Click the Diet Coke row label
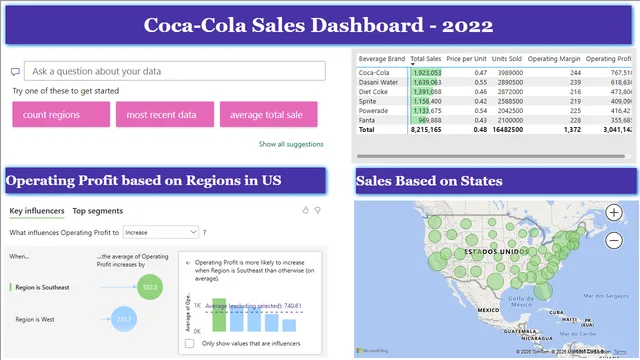640x360 pixels. 373,92
